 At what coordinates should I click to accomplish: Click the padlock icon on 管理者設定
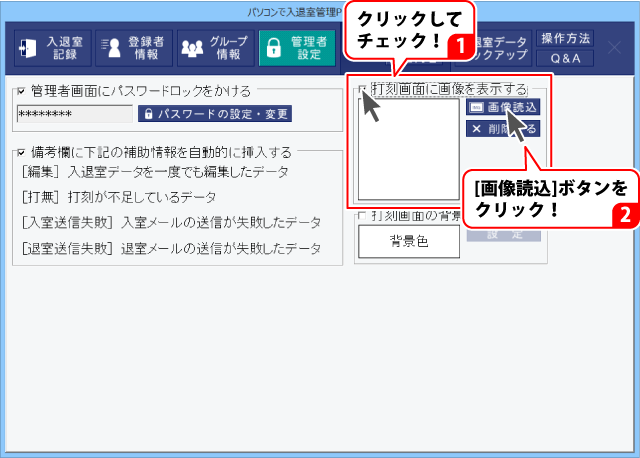click(275, 48)
